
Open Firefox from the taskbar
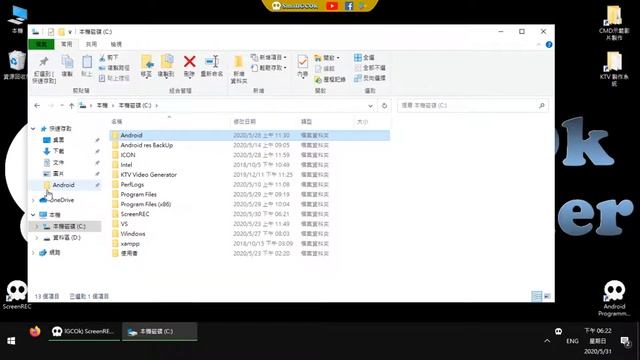pos(35,331)
